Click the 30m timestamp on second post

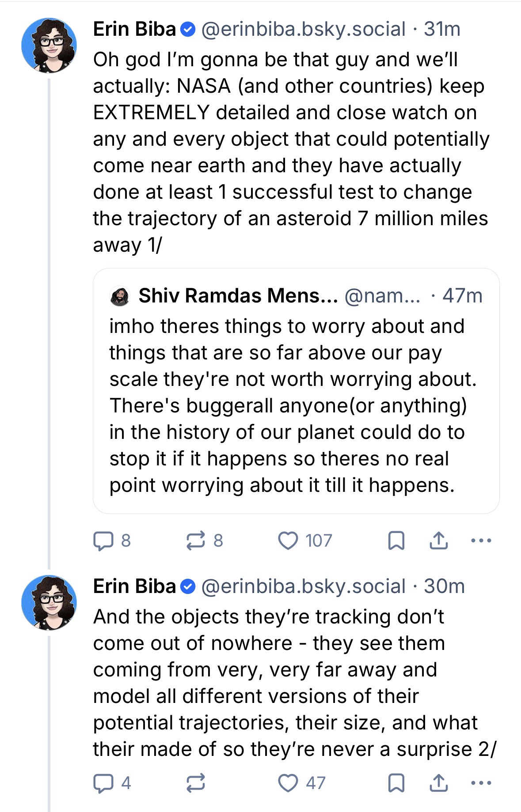point(444,586)
